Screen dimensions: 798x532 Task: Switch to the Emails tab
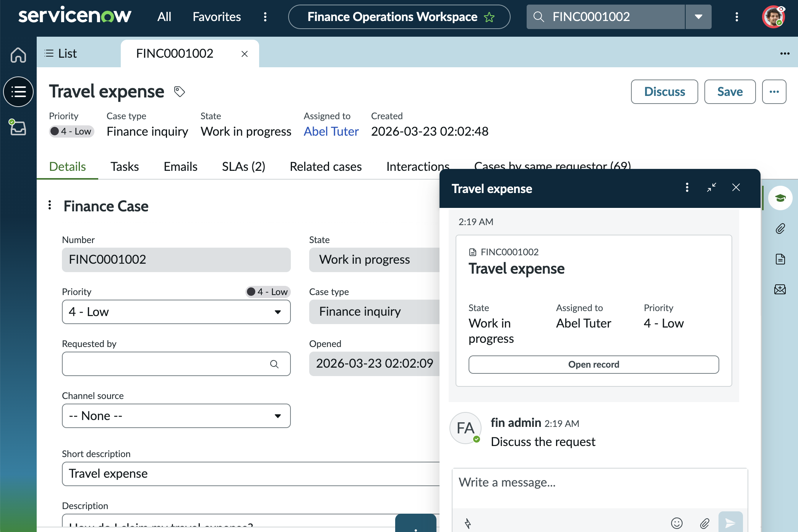180,167
